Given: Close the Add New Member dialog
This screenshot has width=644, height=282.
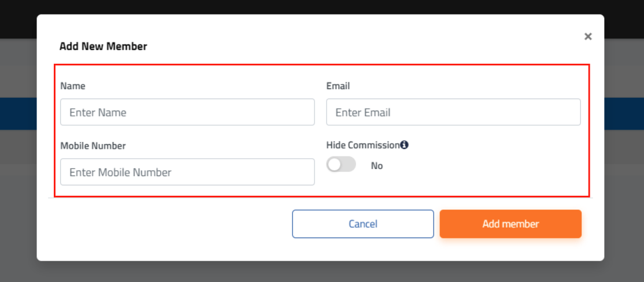Looking at the screenshot, I should [x=588, y=36].
